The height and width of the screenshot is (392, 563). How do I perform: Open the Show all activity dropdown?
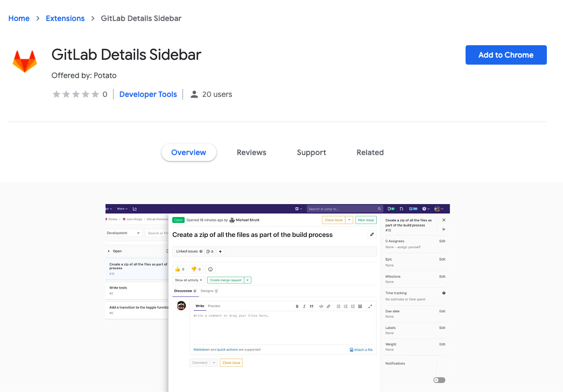(x=188, y=280)
